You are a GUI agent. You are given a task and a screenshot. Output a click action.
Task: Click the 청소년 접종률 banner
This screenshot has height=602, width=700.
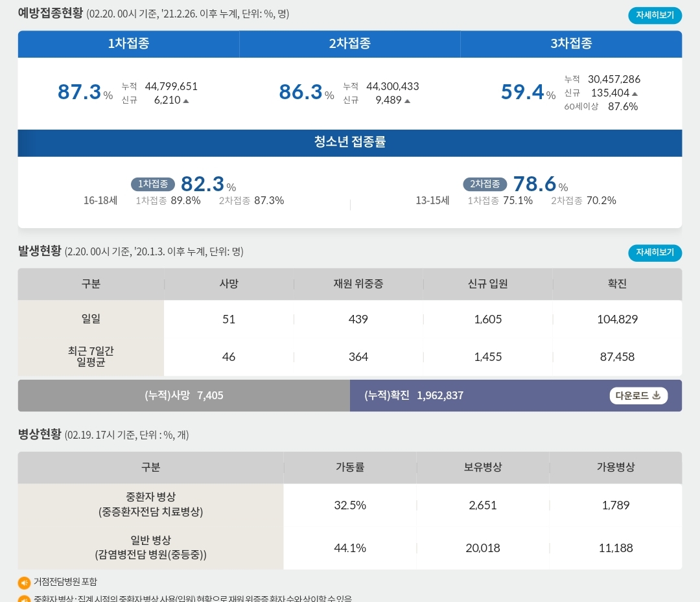tap(350, 143)
